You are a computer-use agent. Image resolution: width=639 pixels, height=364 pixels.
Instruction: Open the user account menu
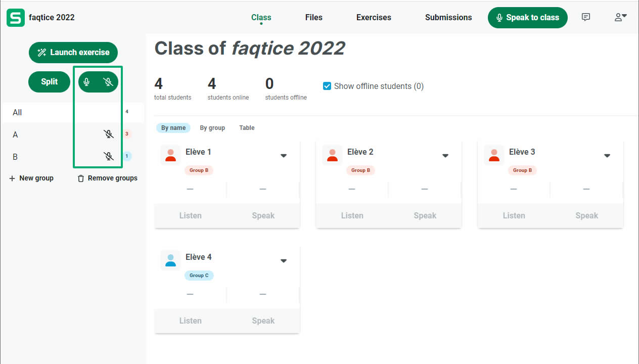[x=620, y=17]
